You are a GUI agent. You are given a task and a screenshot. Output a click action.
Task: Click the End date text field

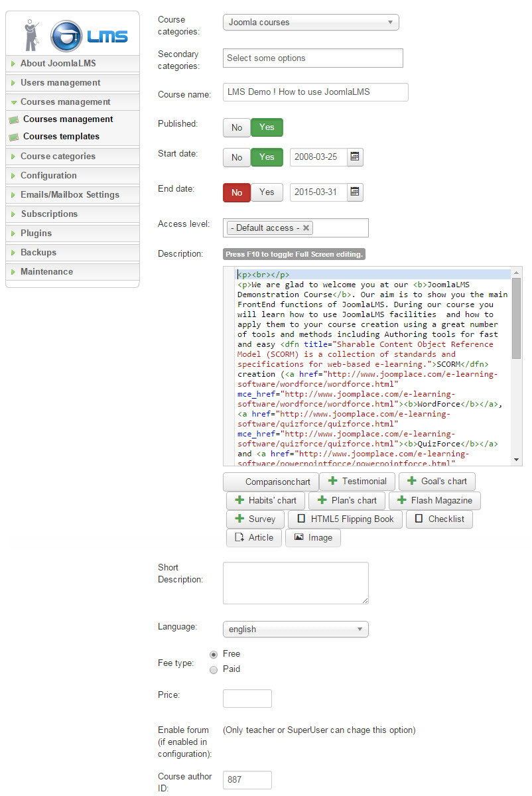318,192
